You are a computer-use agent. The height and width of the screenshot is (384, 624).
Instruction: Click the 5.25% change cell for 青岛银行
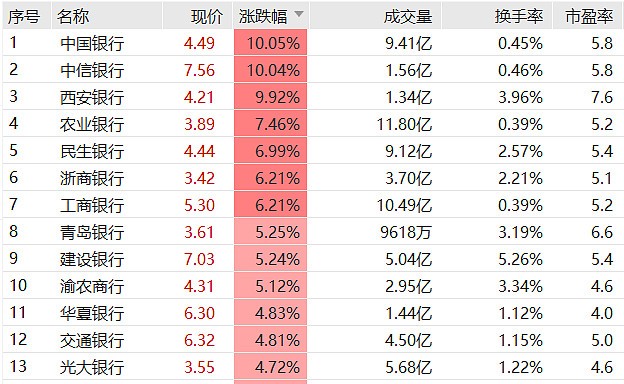[271, 232]
